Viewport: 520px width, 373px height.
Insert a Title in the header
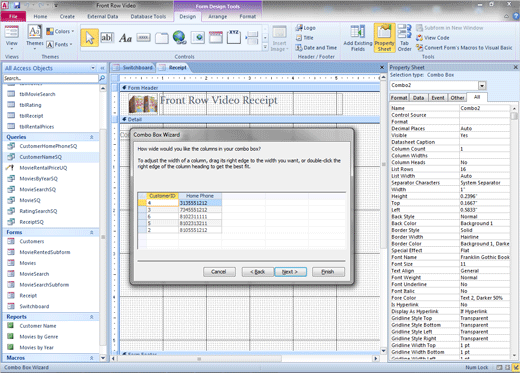click(x=305, y=38)
